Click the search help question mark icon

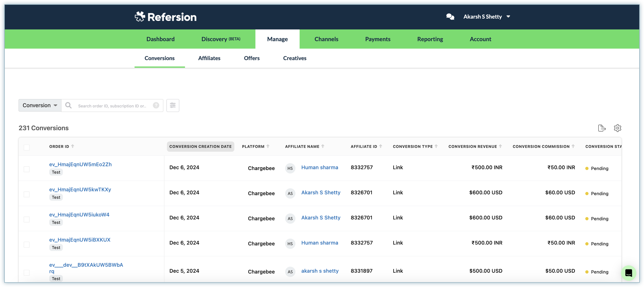point(156,105)
